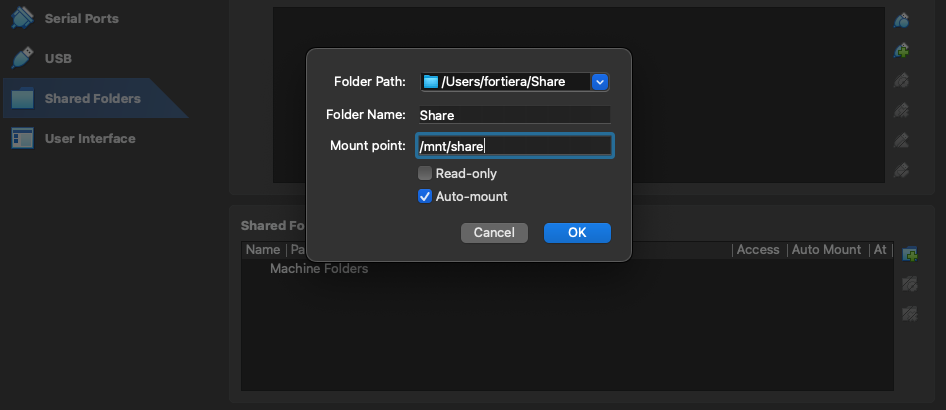This screenshot has height=410, width=946.
Task: Click the add shared folder icon
Action: [909, 254]
